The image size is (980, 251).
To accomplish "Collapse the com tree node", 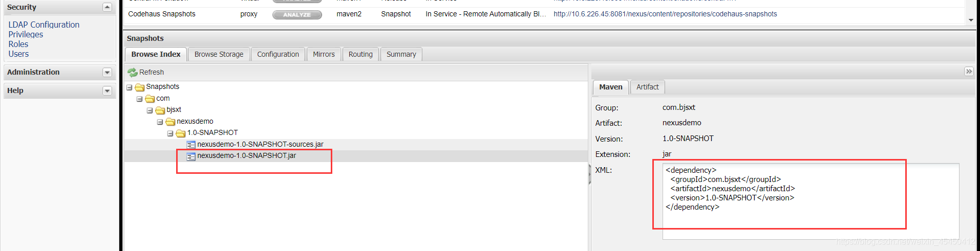I will point(139,99).
